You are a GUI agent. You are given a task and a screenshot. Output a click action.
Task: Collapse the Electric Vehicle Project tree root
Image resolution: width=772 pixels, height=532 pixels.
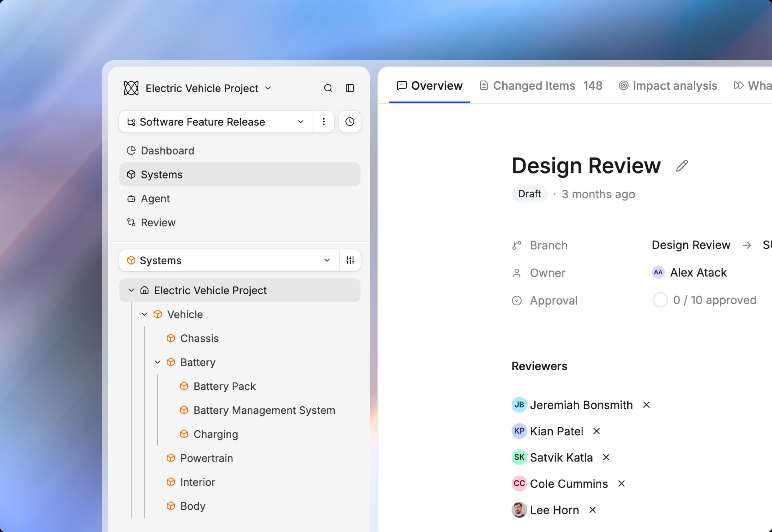pos(131,290)
